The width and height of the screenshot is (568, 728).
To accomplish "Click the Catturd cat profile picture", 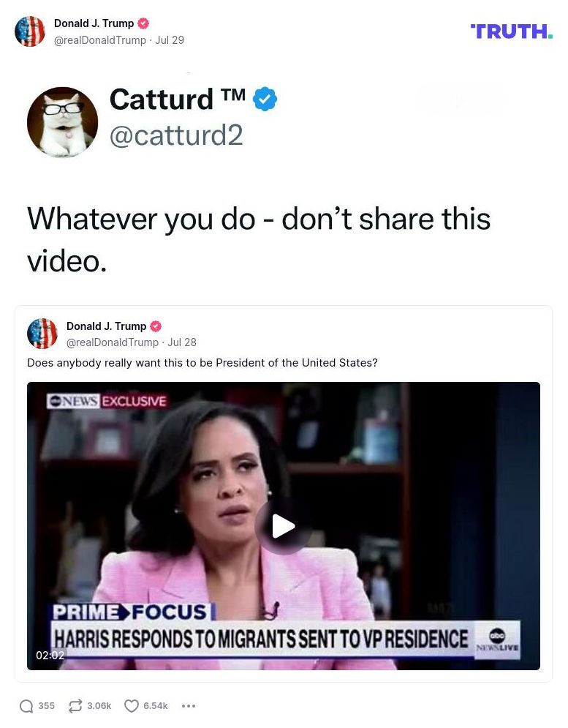I will [63, 121].
